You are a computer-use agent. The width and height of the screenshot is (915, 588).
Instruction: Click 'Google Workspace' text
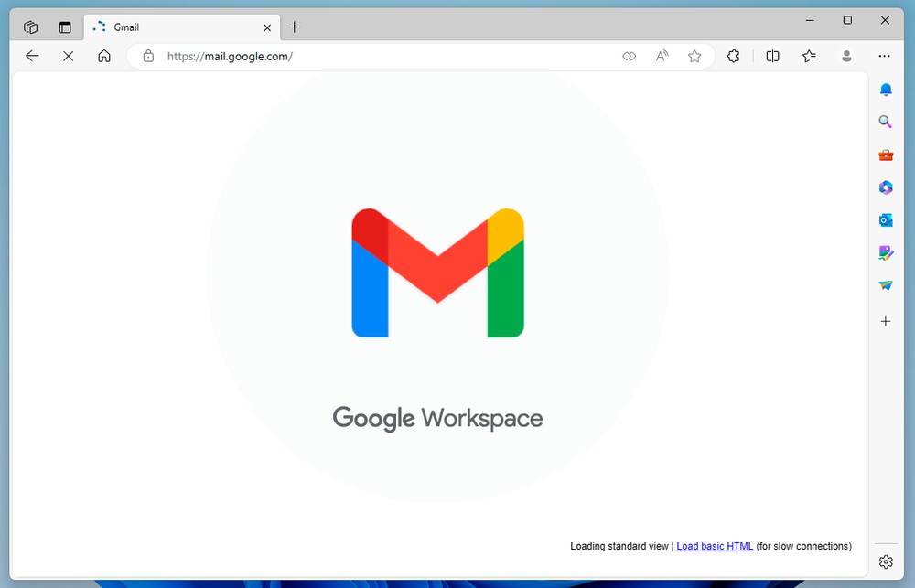[437, 418]
